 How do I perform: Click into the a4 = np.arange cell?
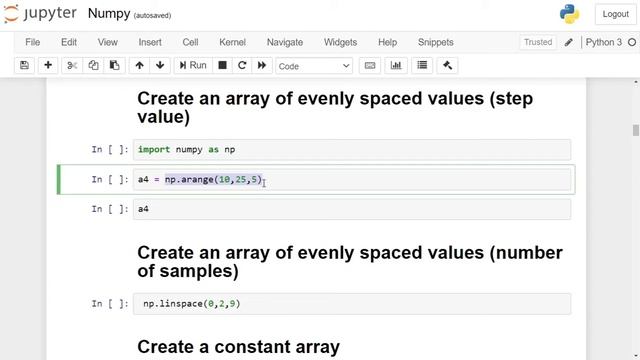[x=352, y=180]
